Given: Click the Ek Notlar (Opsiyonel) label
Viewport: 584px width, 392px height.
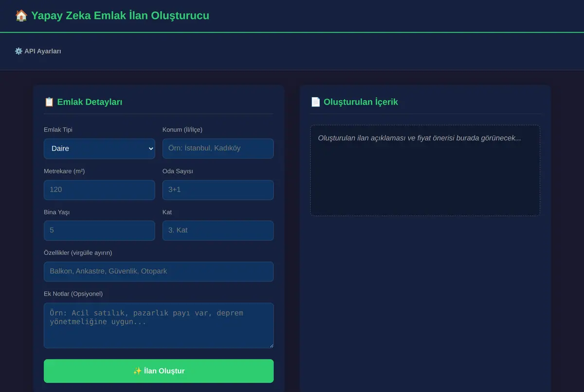Looking at the screenshot, I should (x=73, y=294).
